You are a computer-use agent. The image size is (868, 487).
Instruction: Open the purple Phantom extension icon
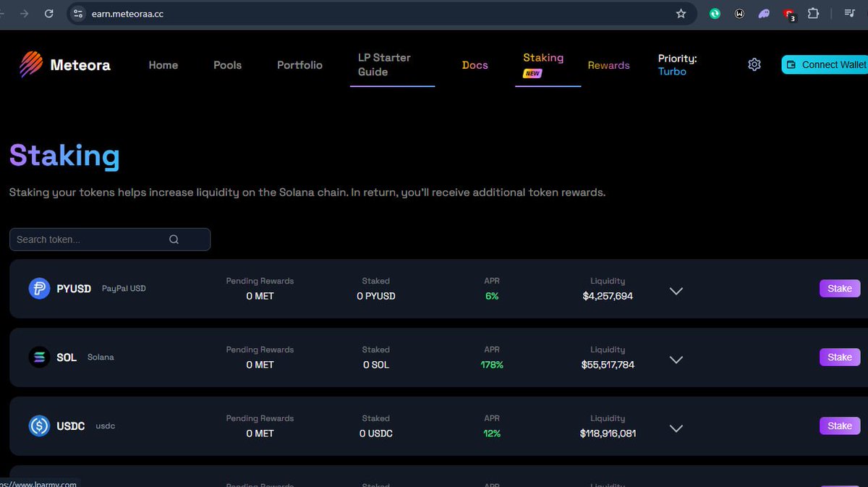[764, 13]
